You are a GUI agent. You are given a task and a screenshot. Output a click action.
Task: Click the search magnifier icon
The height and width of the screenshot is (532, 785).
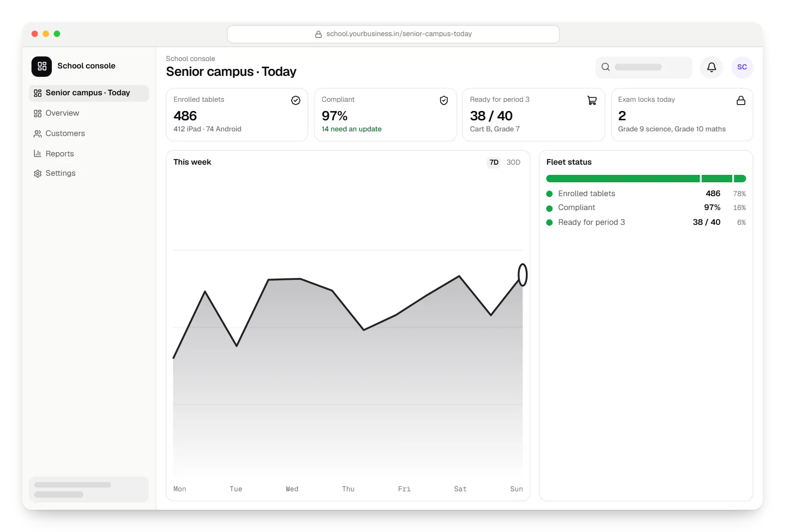tap(605, 67)
